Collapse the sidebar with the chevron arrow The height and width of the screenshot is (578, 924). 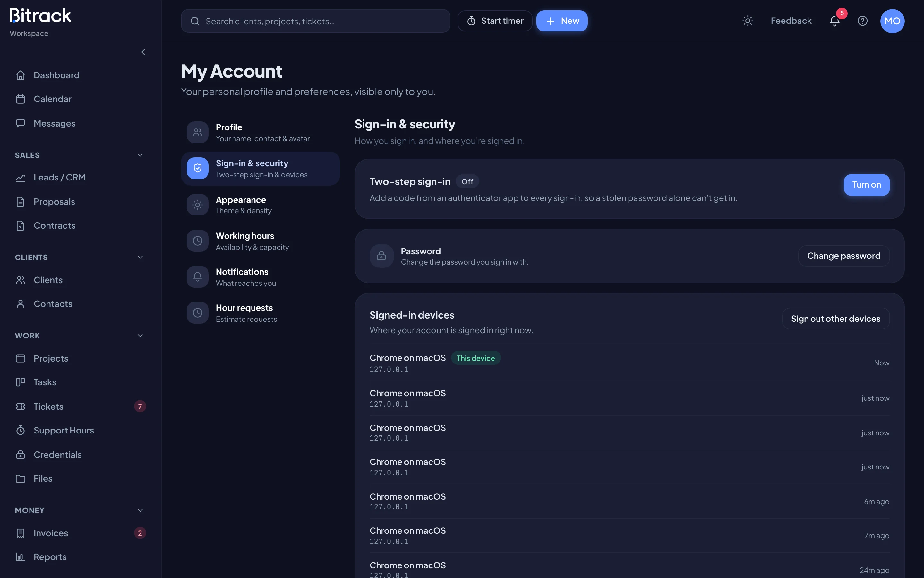143,52
